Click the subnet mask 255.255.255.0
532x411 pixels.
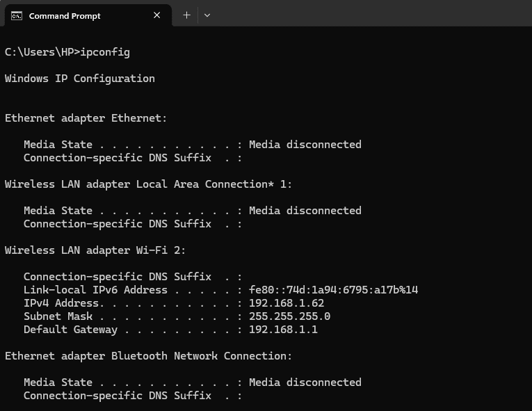coord(289,316)
